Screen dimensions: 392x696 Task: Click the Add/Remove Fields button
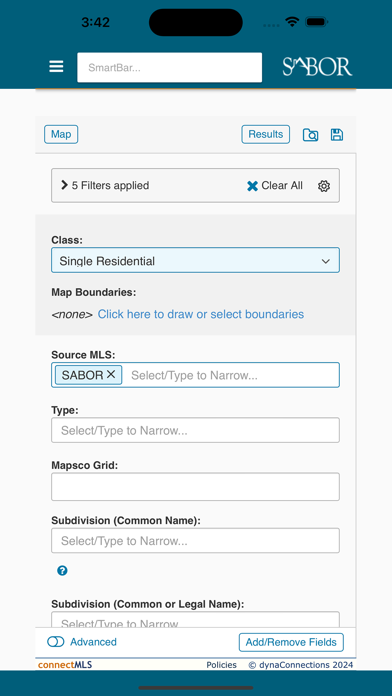click(291, 642)
